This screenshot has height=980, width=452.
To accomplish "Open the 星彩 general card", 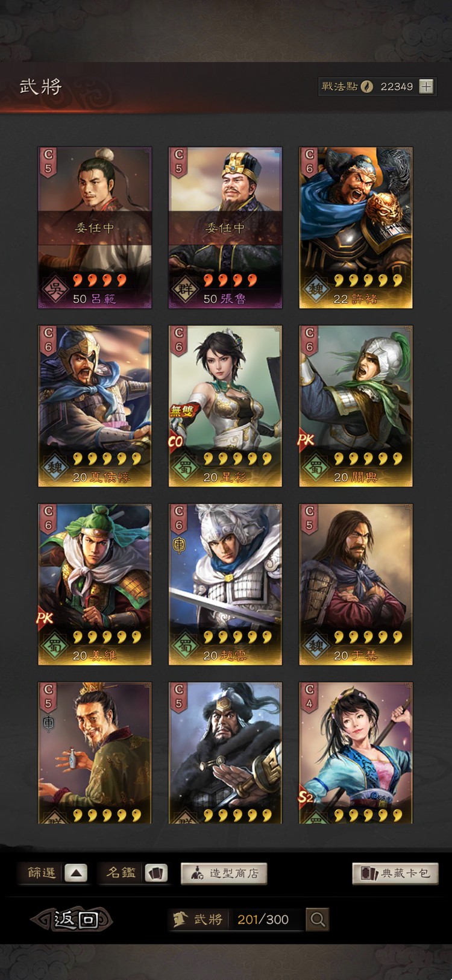I will click(225, 406).
